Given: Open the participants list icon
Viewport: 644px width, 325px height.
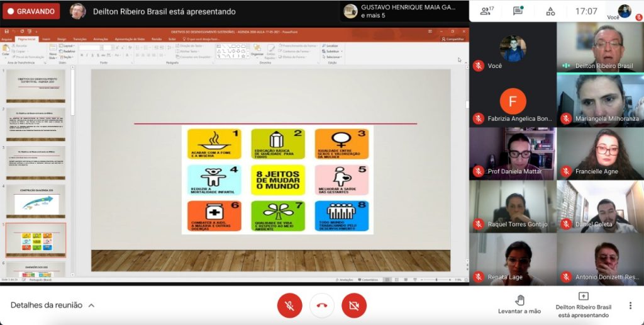Looking at the screenshot, I should click(x=486, y=11).
